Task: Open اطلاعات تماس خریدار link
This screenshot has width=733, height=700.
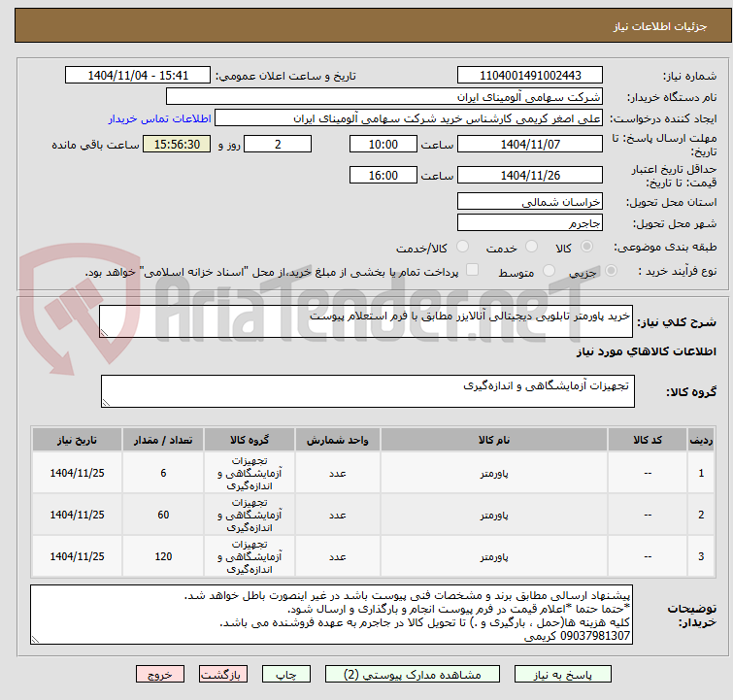Action: point(160,118)
